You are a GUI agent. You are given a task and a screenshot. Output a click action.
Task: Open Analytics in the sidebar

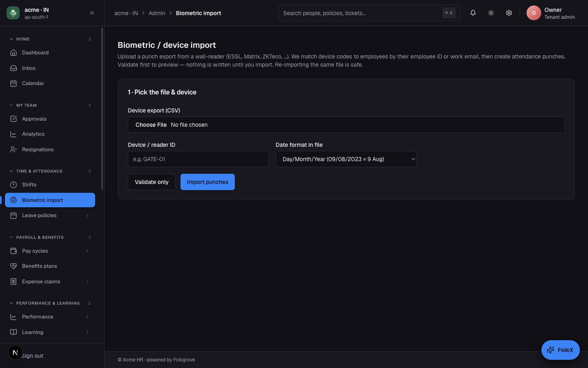50,134
